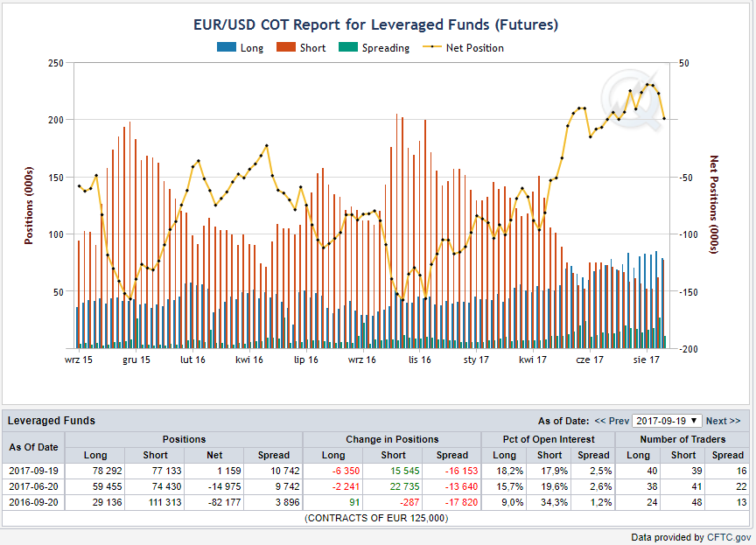
Task: Click the Change in Positions header
Action: (392, 439)
